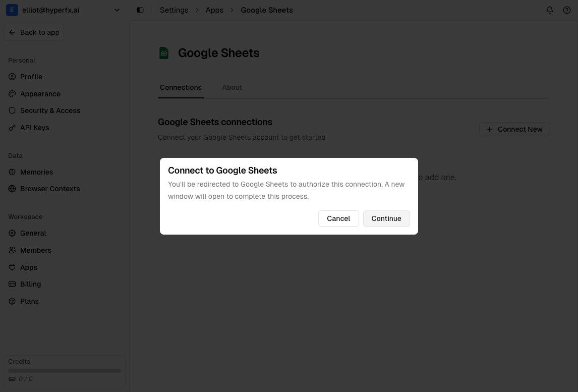Click the Google Sheets connections heading
Viewport: 578px width, 392px height.
coord(215,122)
